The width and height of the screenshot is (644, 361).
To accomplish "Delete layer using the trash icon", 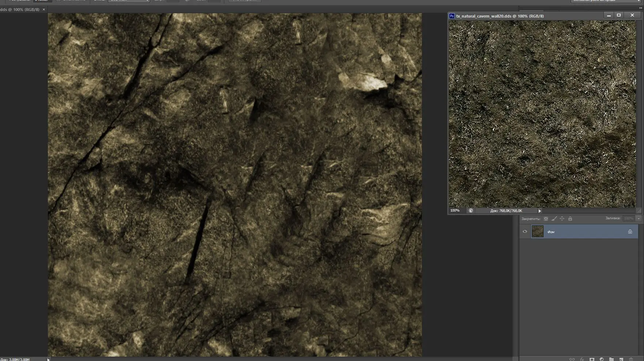I will [631, 359].
